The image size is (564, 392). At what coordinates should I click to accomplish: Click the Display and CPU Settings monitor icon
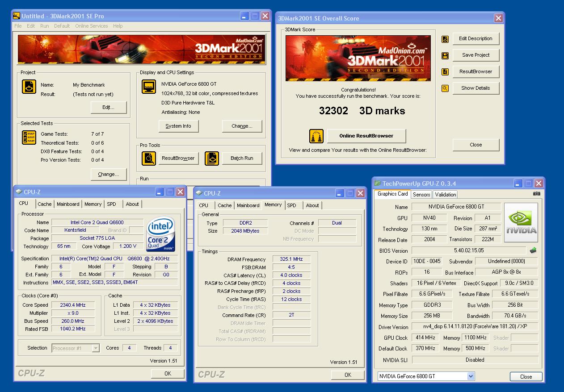pyautogui.click(x=149, y=87)
